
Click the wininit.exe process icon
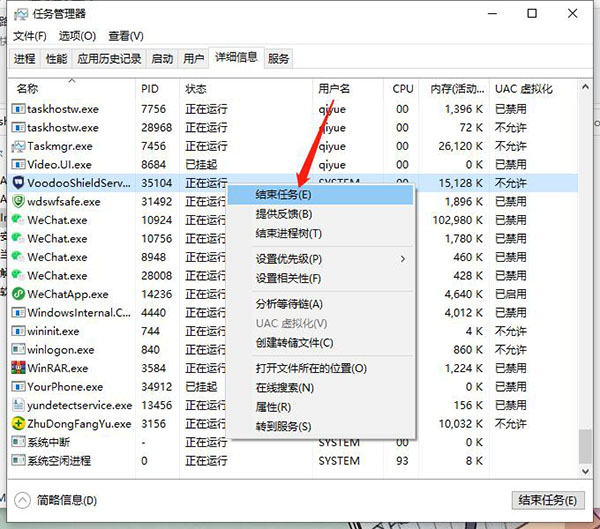tap(18, 331)
